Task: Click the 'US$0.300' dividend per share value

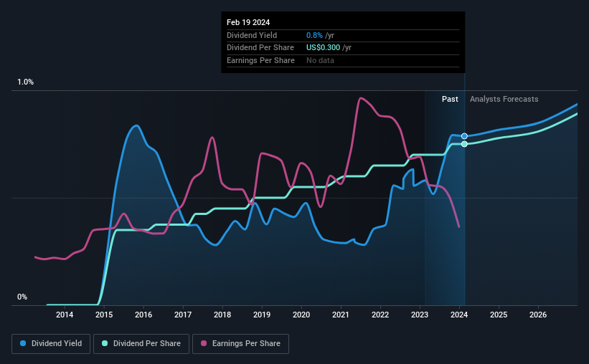Action: (x=323, y=48)
